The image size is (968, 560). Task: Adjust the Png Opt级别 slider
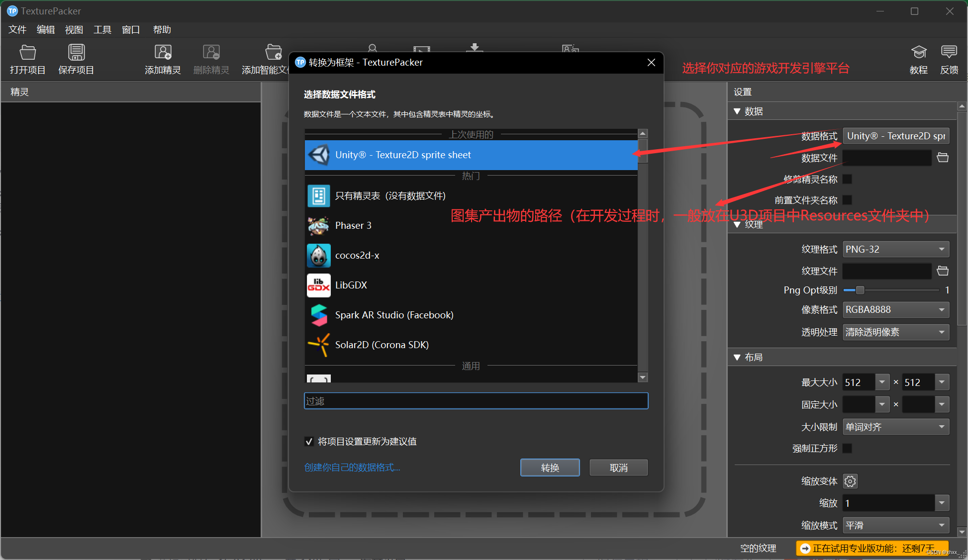click(x=859, y=290)
